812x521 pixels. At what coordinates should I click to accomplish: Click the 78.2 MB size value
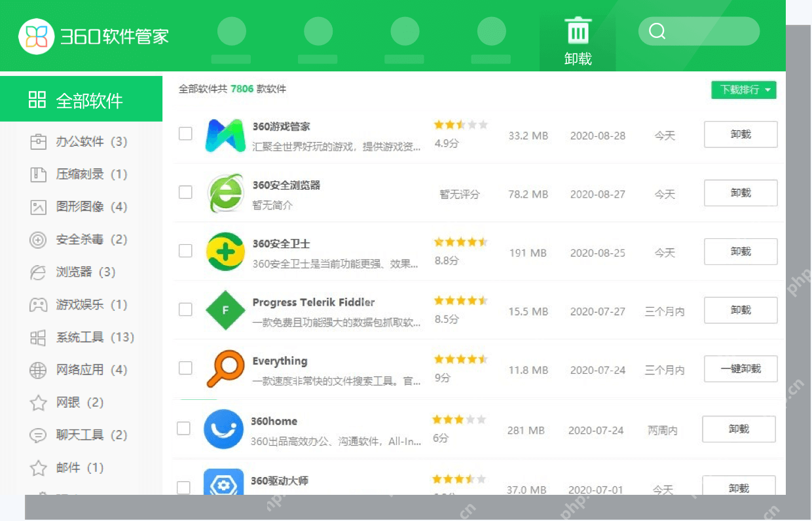coord(528,194)
